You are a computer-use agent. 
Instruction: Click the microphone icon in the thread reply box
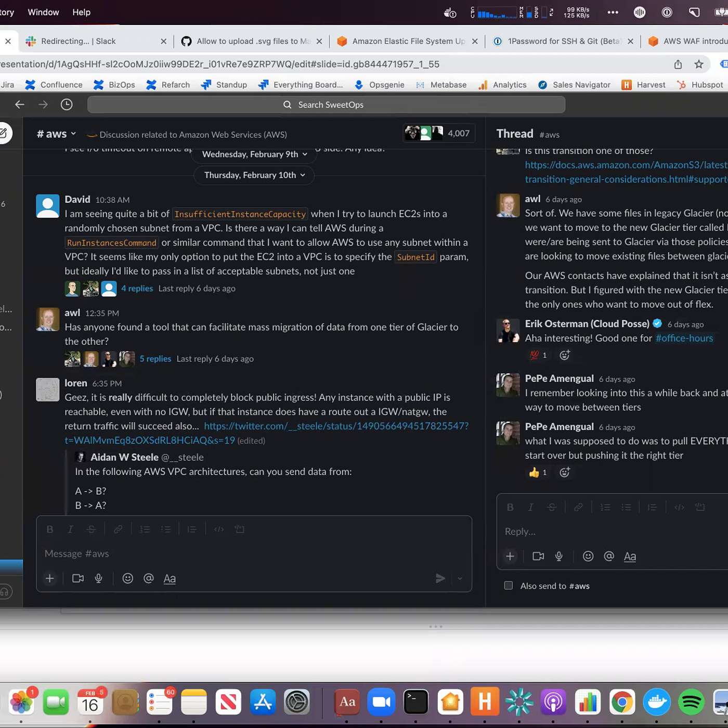559,556
